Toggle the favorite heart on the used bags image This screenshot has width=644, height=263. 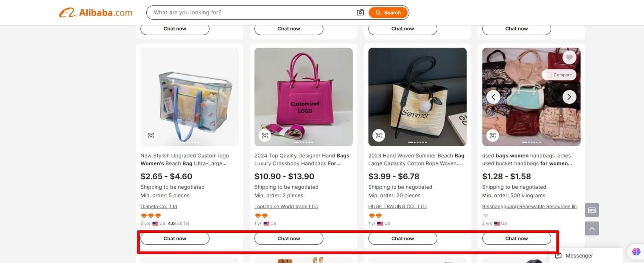pyautogui.click(x=569, y=57)
